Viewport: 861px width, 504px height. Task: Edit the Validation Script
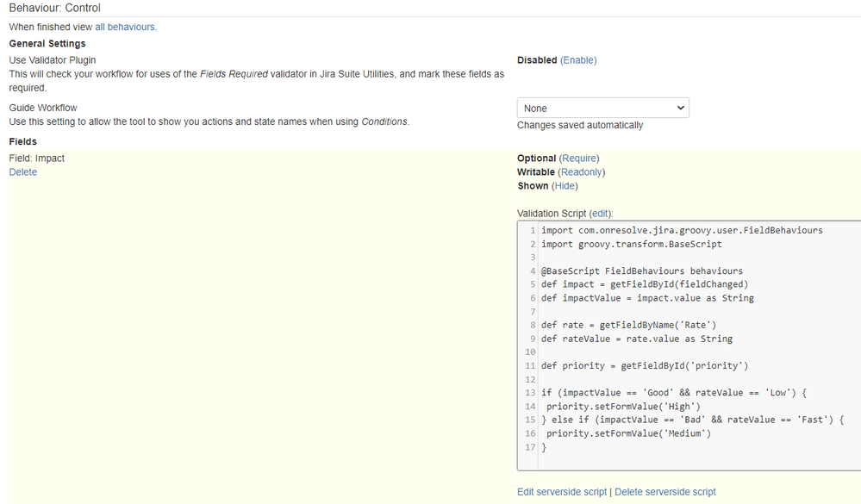click(x=601, y=213)
